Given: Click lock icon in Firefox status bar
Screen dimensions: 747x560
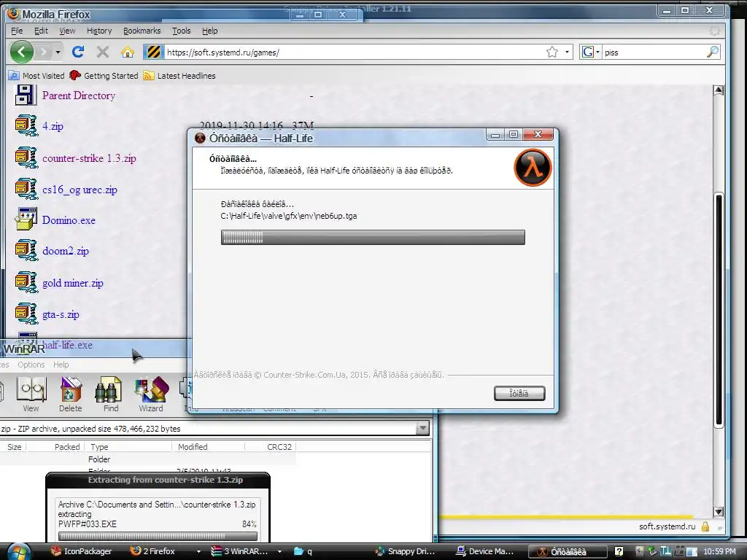Looking at the screenshot, I should [705, 526].
